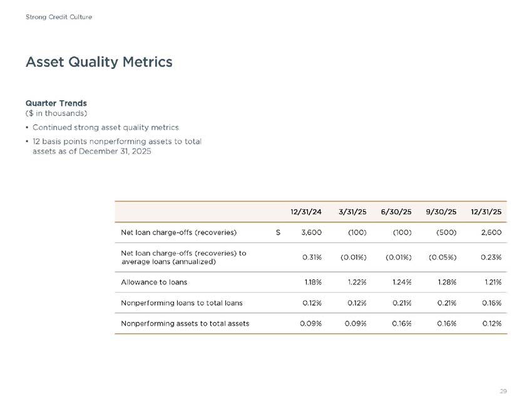Click the 'Allowance to loans' row label
The width and height of the screenshot is (532, 406).
[153, 283]
